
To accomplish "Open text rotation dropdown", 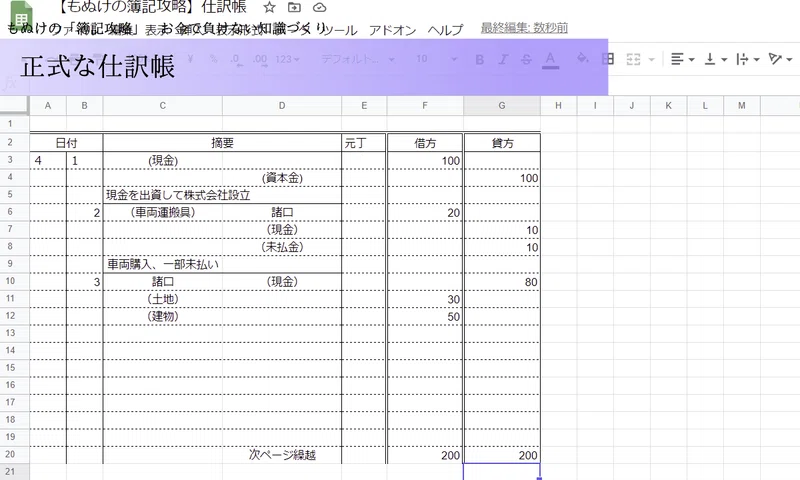I will [780, 59].
